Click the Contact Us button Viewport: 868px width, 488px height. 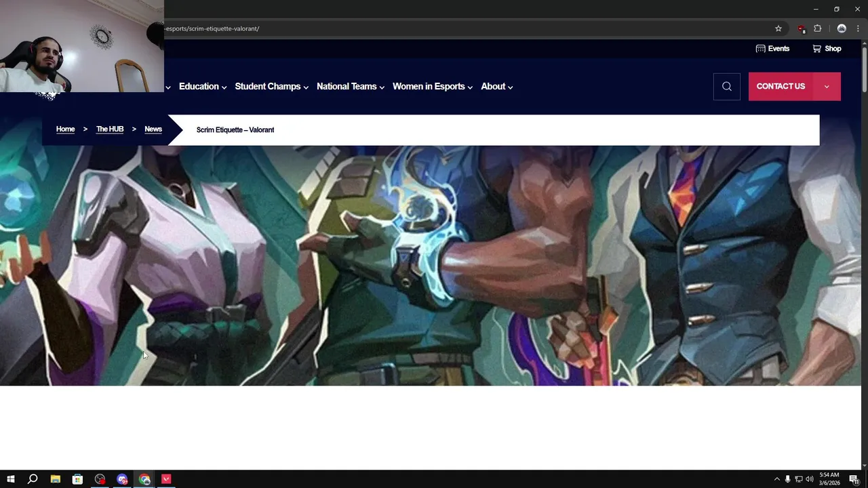[x=781, y=86]
